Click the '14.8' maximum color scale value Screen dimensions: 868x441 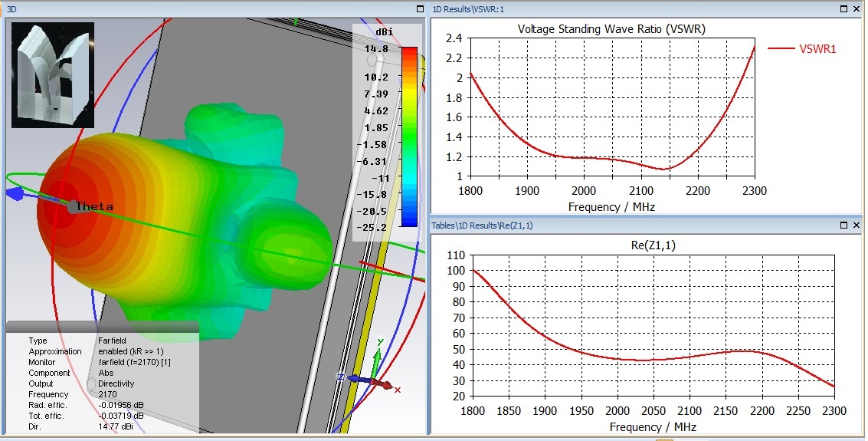click(x=376, y=49)
